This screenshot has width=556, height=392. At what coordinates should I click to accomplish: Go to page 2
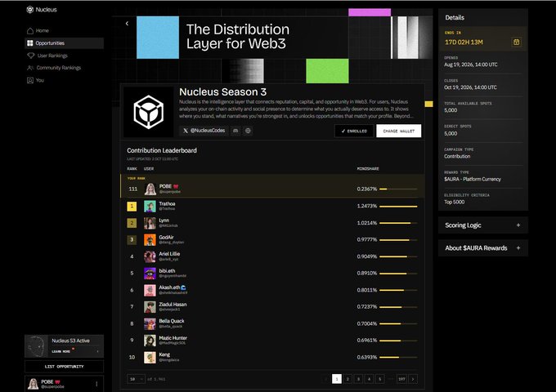click(x=347, y=379)
